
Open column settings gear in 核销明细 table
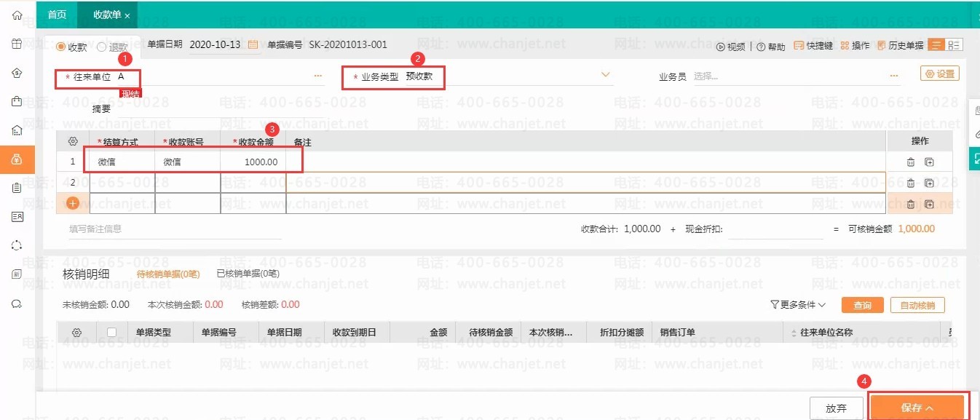76,333
